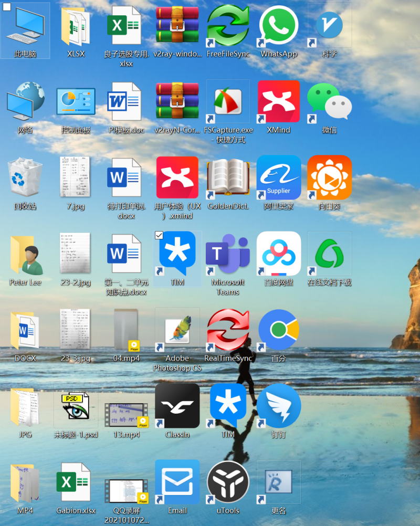Select the QQ录屏 video recording file

tap(126, 491)
